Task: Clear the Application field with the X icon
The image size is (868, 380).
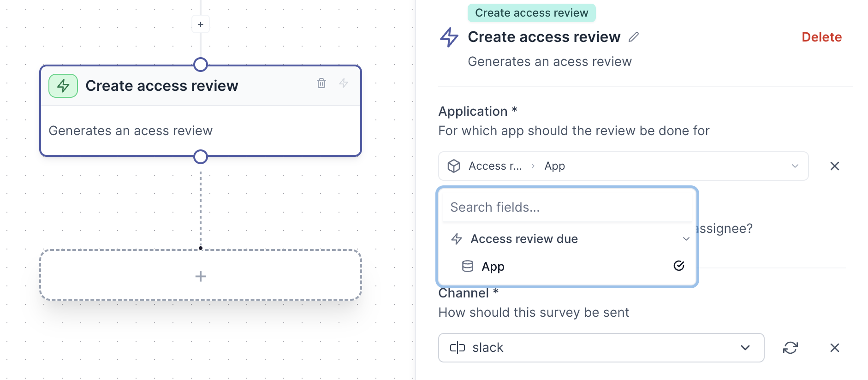Action: pos(834,166)
